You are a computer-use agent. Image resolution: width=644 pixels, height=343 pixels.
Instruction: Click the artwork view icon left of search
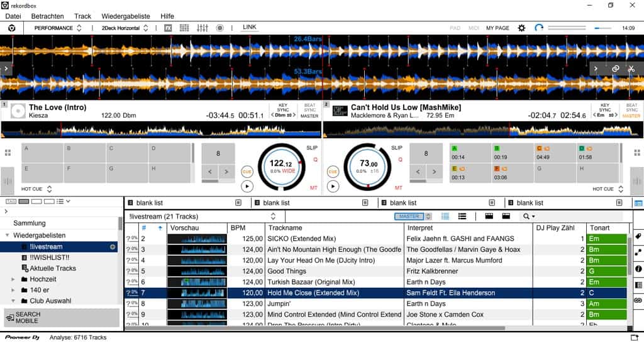[x=506, y=216]
